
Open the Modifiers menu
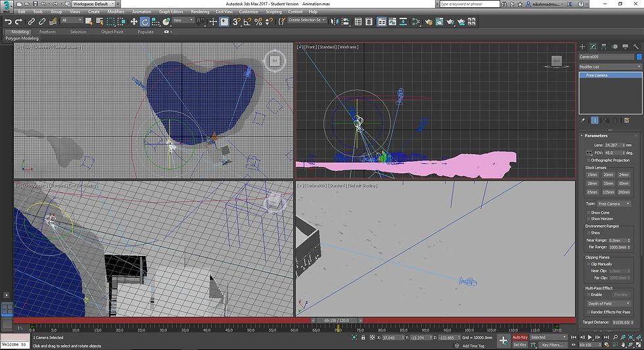click(116, 12)
